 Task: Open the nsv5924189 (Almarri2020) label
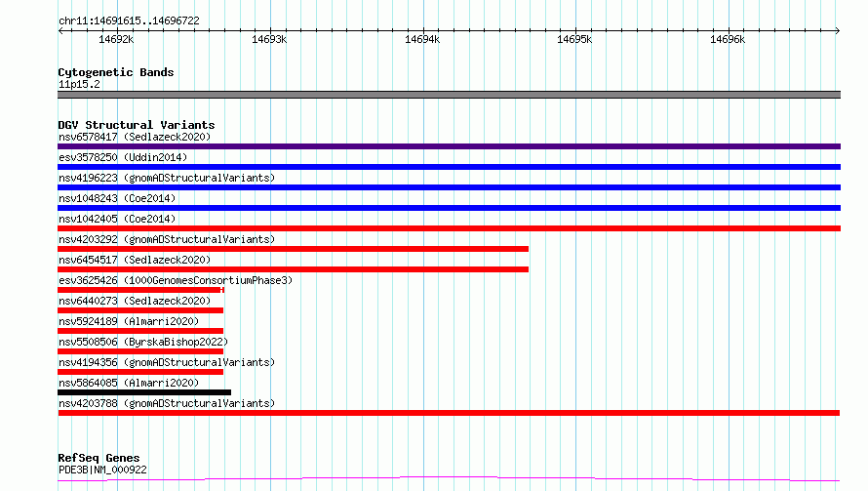pyautogui.click(x=129, y=321)
